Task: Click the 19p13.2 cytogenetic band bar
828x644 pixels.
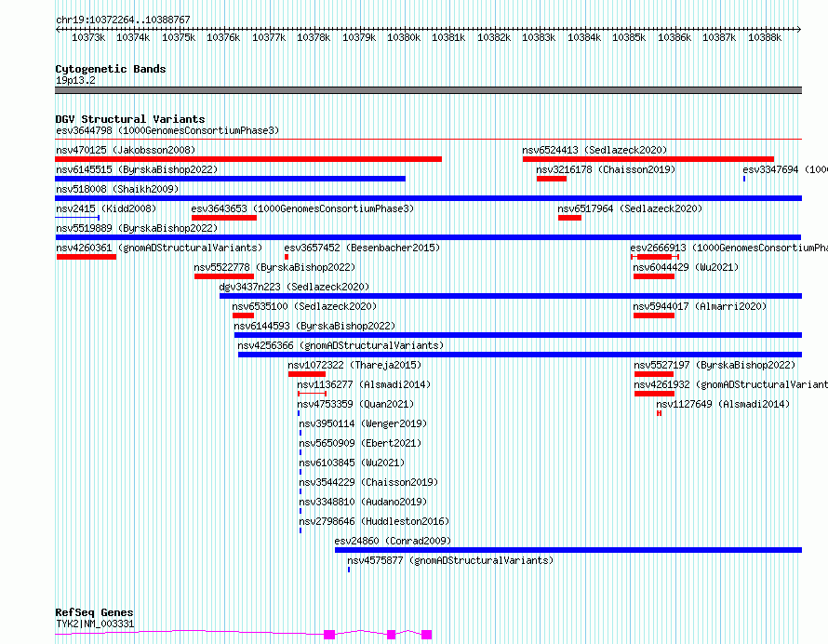Action: click(x=428, y=90)
